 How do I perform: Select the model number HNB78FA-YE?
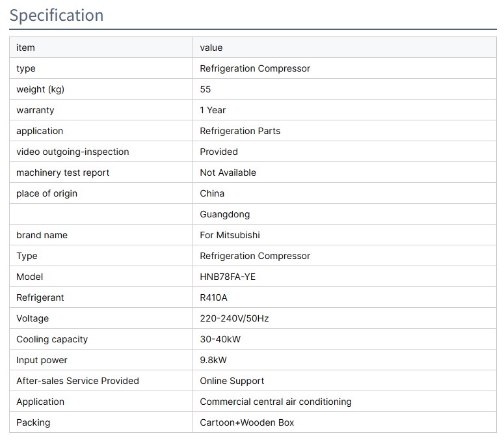click(x=228, y=277)
